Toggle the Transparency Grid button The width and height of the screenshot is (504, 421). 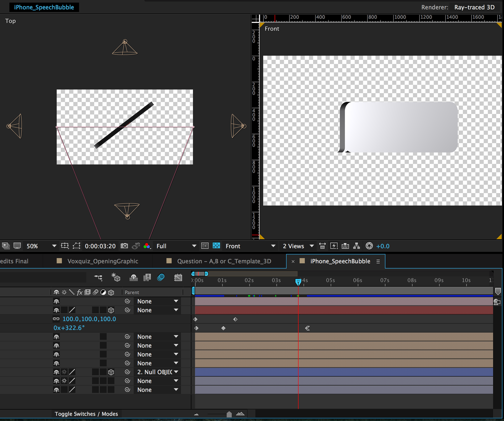(x=216, y=246)
